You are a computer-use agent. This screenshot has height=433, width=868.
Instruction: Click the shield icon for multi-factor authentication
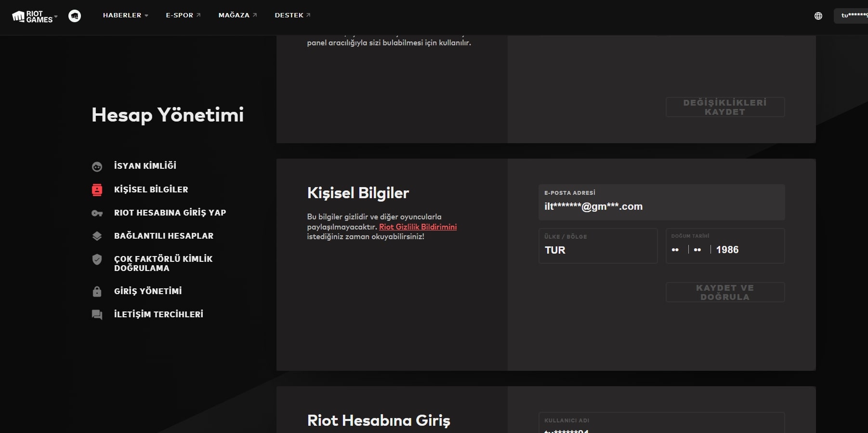click(97, 259)
